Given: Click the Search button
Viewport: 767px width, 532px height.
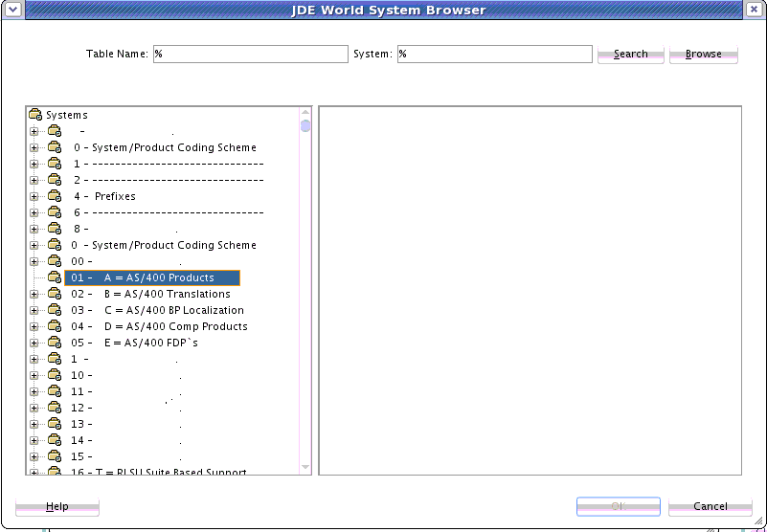Looking at the screenshot, I should (x=630, y=54).
